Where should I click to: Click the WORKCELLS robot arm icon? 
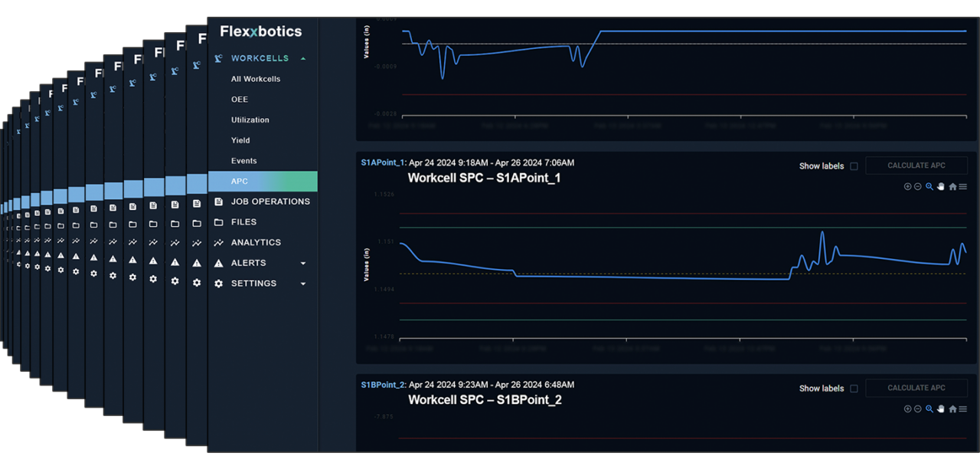point(217,57)
